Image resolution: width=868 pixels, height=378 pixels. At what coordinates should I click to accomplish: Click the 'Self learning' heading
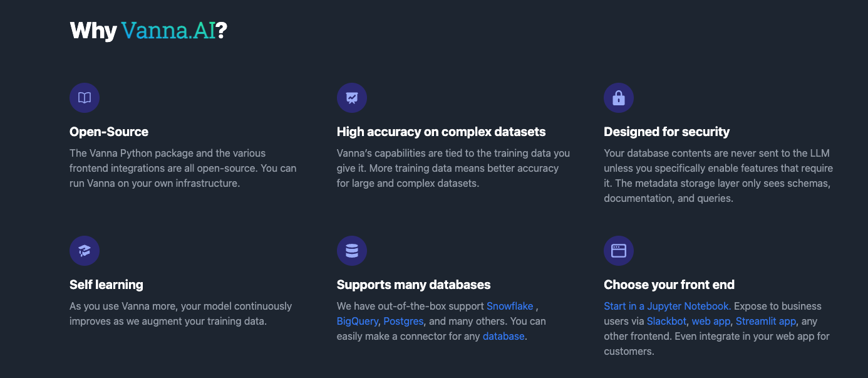click(x=106, y=285)
